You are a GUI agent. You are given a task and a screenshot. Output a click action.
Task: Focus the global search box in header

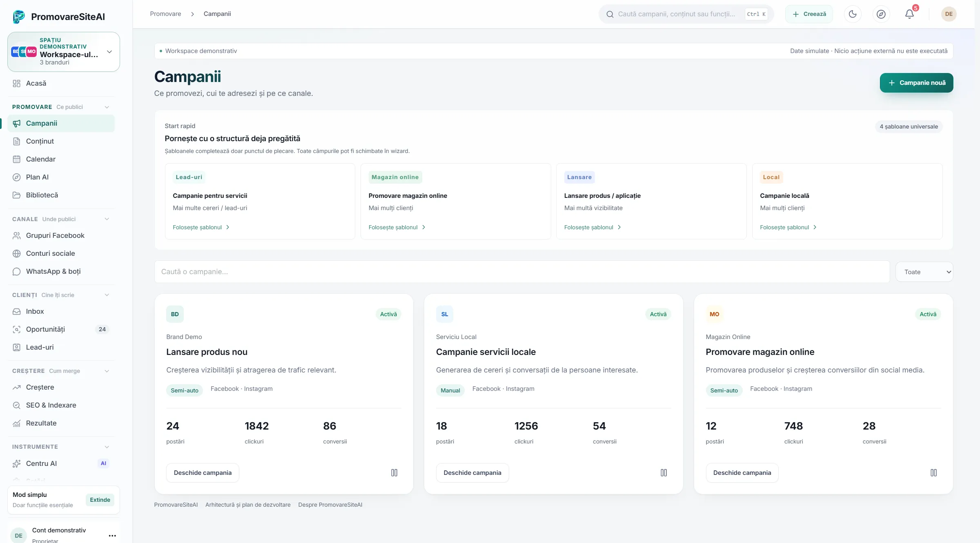686,14
